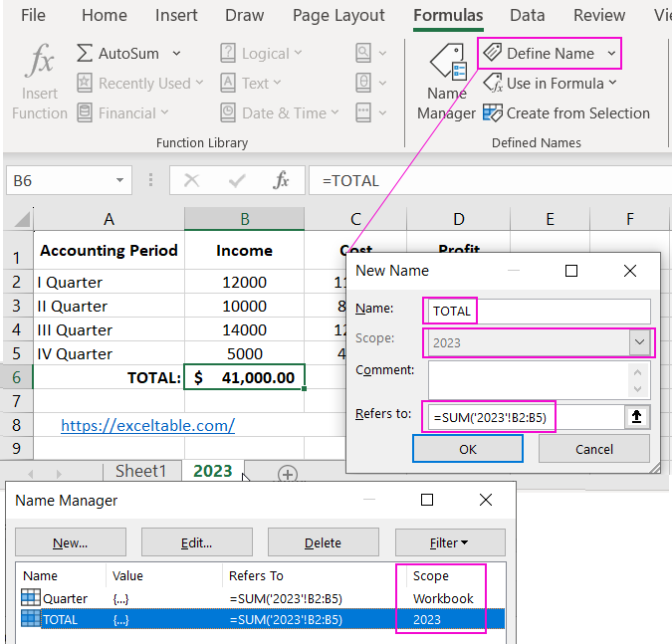Viewport: 672px width, 644px height.
Task: Add a new sheet with plus icon
Action: (x=288, y=474)
